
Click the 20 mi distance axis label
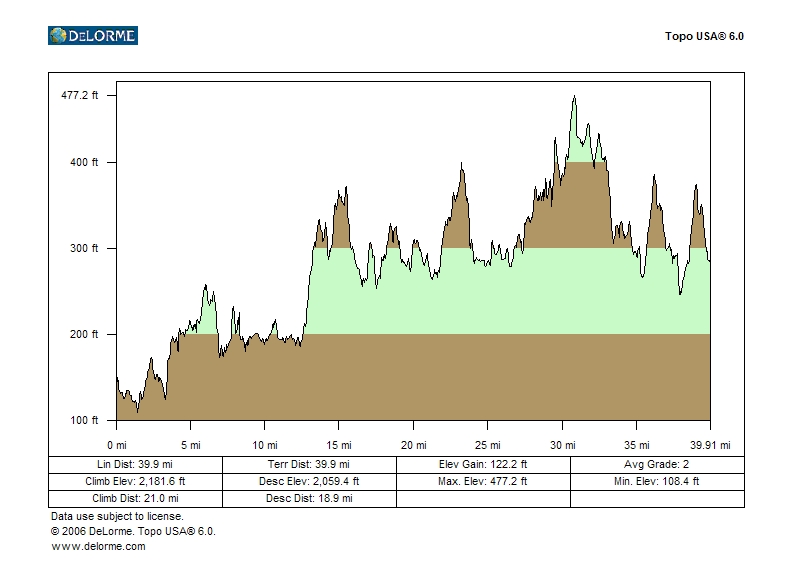coord(413,444)
